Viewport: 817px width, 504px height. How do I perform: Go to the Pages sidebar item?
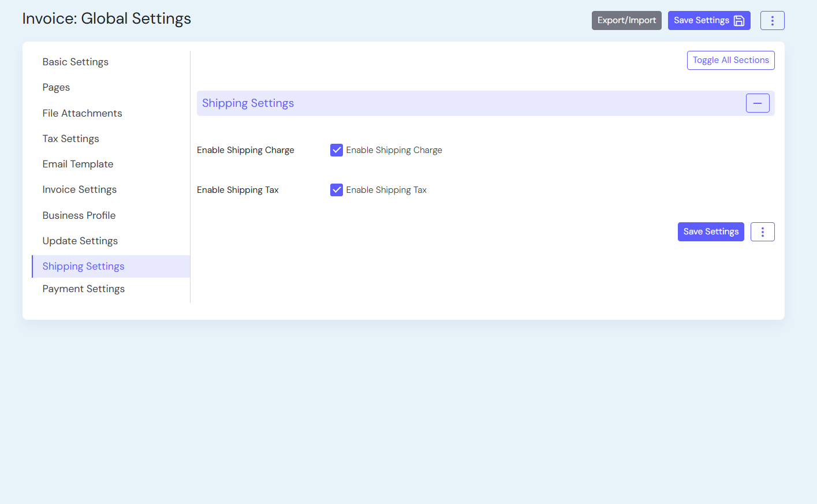[56, 87]
